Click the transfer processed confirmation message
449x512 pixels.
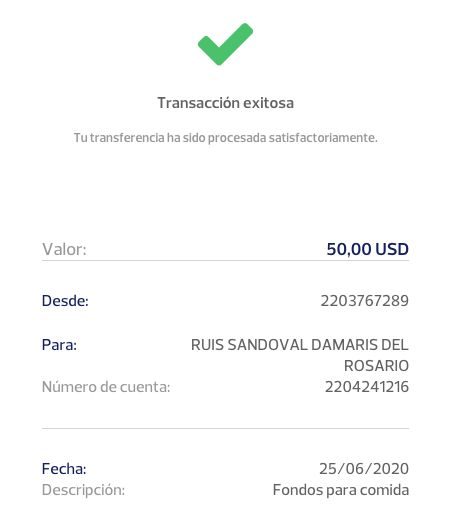tap(225, 137)
